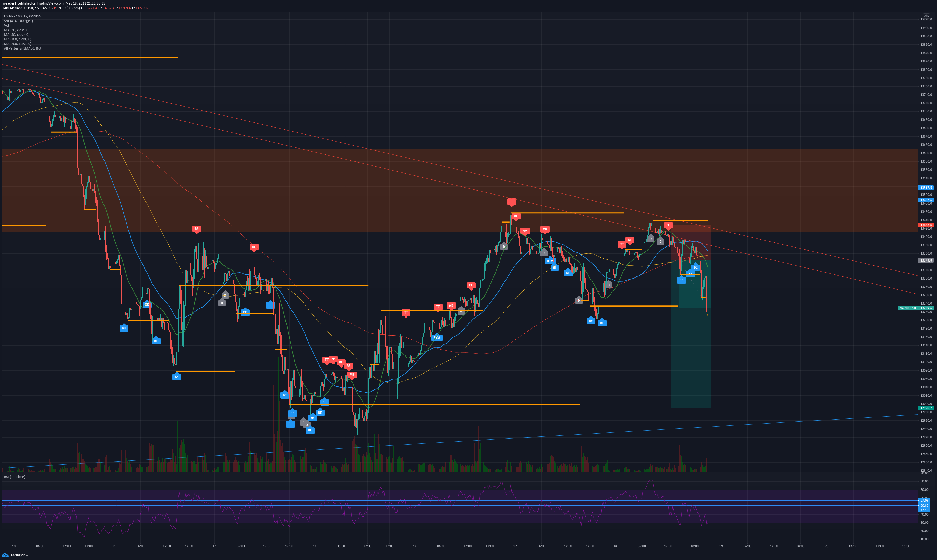The width and height of the screenshot is (937, 560).
Task: Select the All Patterns (SMA50, Both) legend
Action: 24,48
